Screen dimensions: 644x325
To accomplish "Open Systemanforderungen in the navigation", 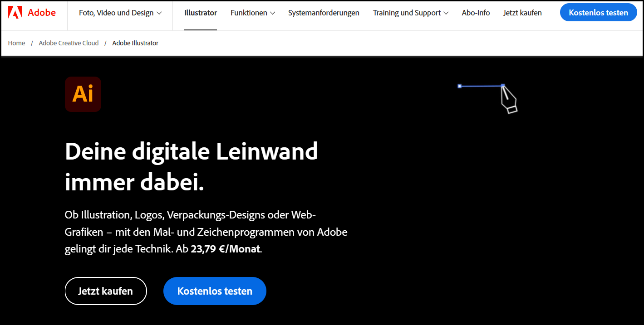I will (324, 13).
